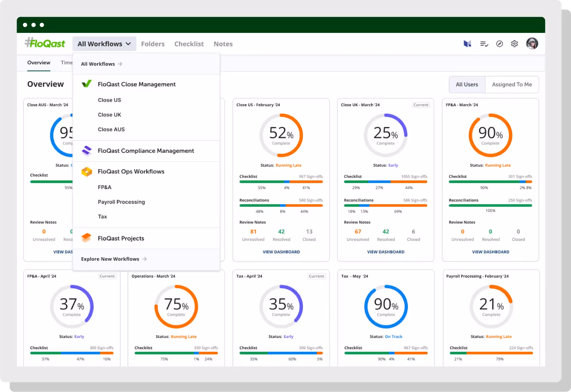Switch to the Checklist tab
Image resolution: width=571 pixels, height=392 pixels.
(189, 44)
